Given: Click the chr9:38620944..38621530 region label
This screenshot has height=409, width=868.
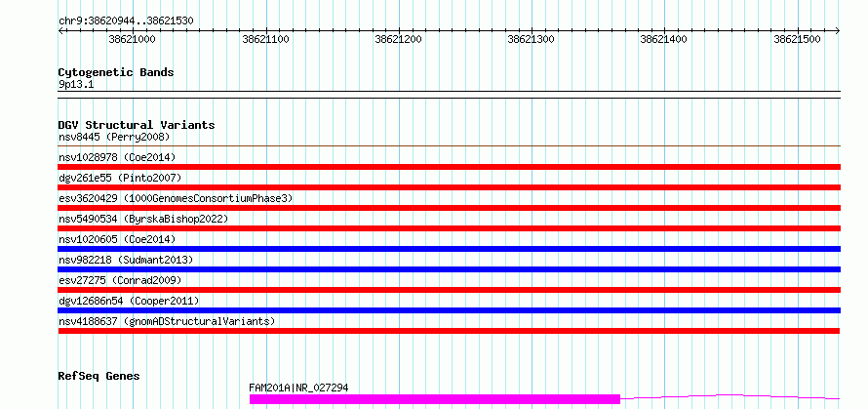Looking at the screenshot, I should (x=126, y=20).
